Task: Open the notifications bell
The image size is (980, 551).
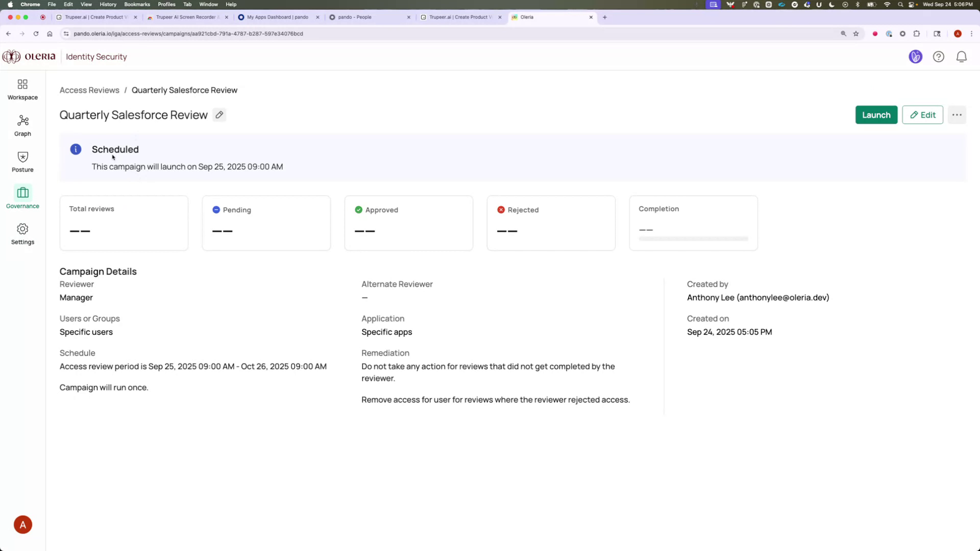Action: pyautogui.click(x=962, y=57)
